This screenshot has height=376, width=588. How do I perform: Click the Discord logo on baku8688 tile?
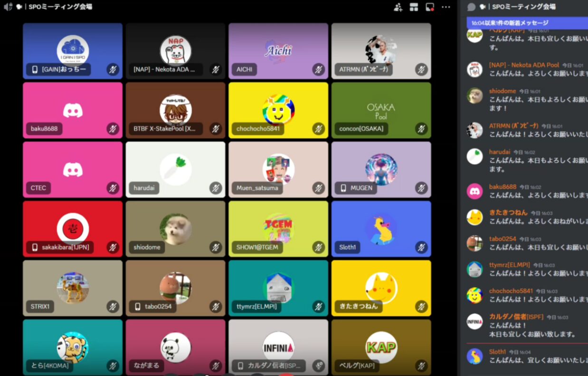[73, 111]
